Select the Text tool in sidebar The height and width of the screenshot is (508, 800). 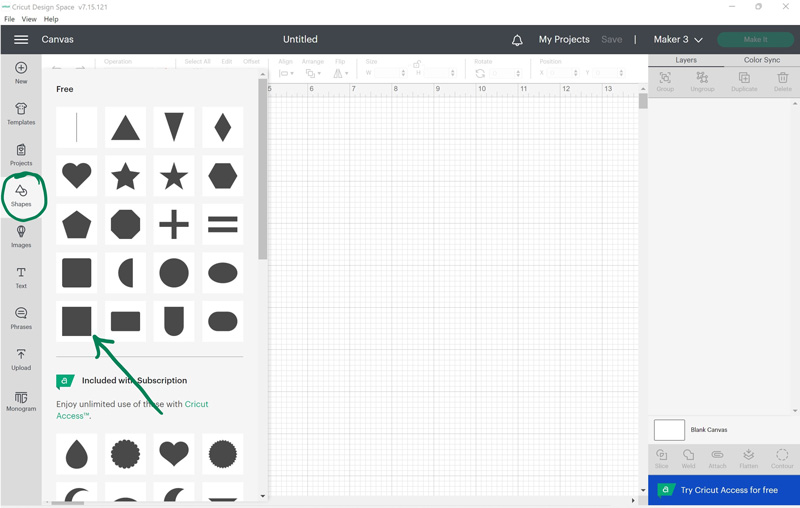21,277
